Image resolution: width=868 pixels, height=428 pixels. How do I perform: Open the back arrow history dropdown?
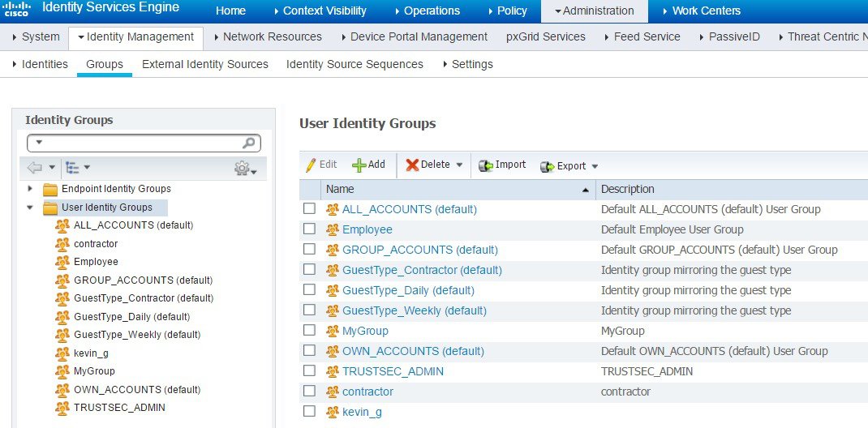tap(52, 167)
